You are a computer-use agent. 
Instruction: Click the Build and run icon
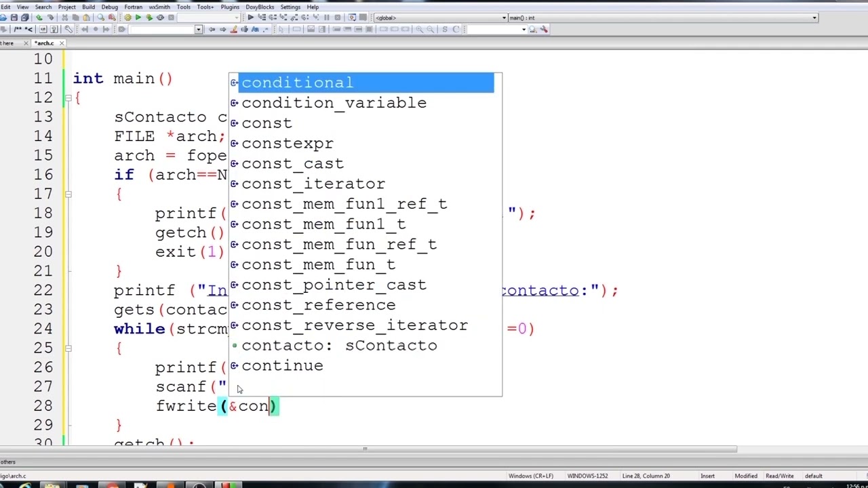point(149,17)
